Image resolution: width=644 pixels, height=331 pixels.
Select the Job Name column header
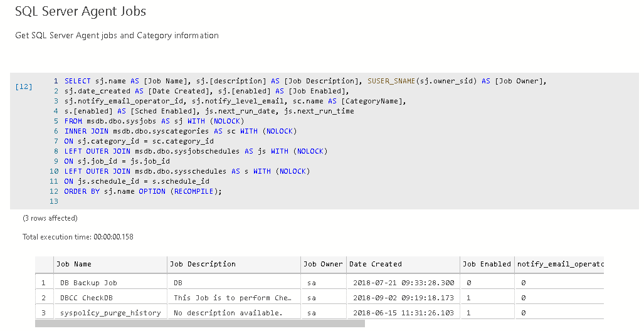tap(74, 264)
